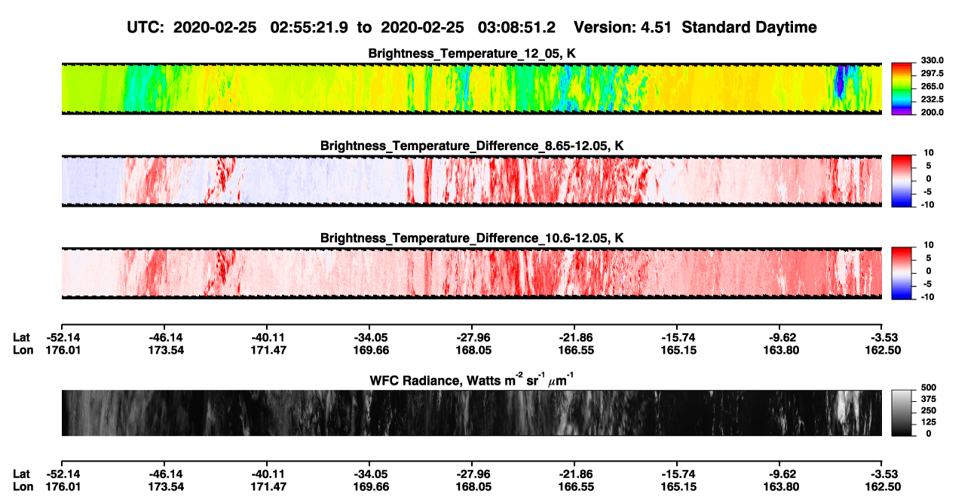Click latitude -15.74 under the 10.6-12.05 panel
This screenshot has width=980, height=503.
click(x=677, y=338)
